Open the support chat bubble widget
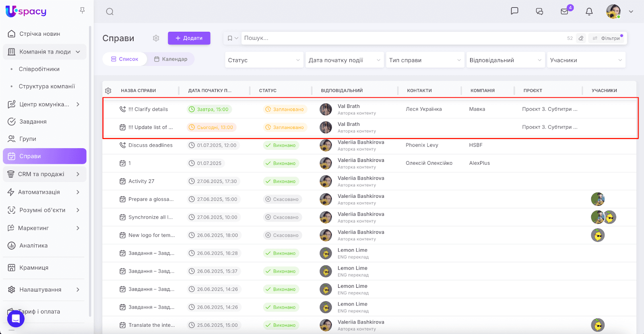Image resolution: width=644 pixels, height=334 pixels. point(16,319)
